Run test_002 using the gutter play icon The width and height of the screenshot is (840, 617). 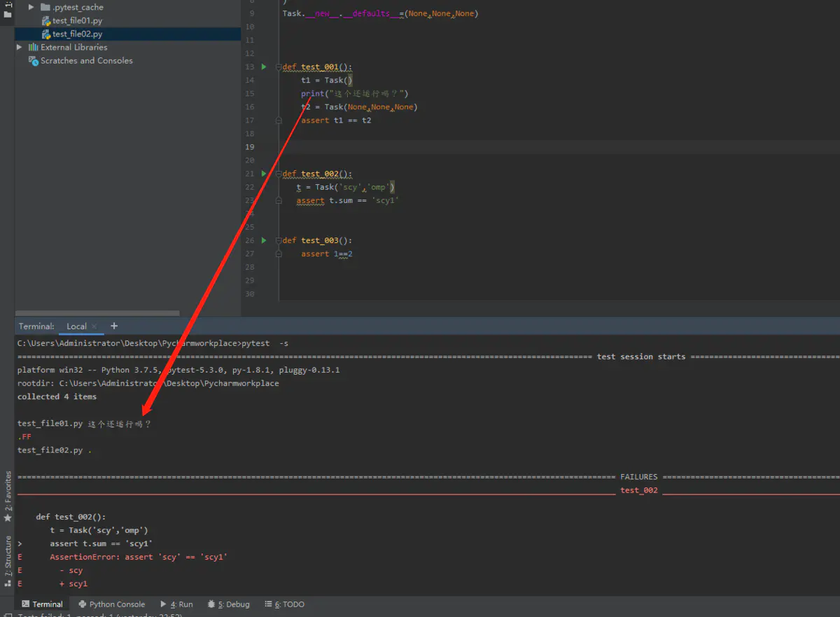[x=264, y=174]
